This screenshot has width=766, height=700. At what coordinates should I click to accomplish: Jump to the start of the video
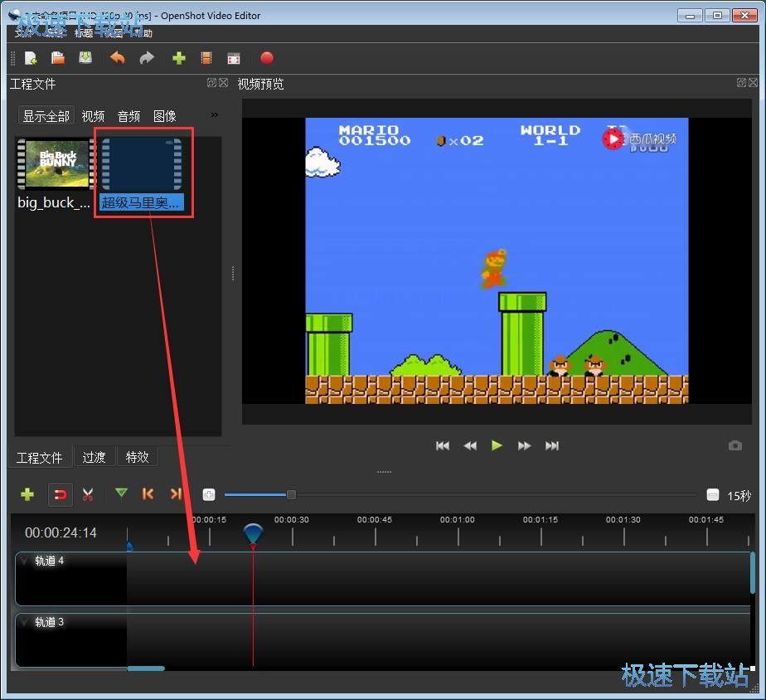[443, 445]
